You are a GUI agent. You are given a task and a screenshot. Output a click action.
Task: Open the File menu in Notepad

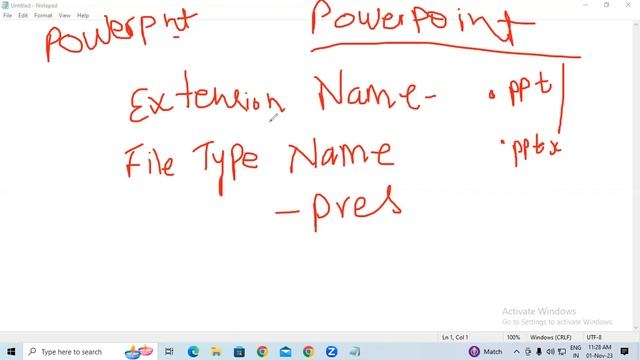click(x=7, y=16)
